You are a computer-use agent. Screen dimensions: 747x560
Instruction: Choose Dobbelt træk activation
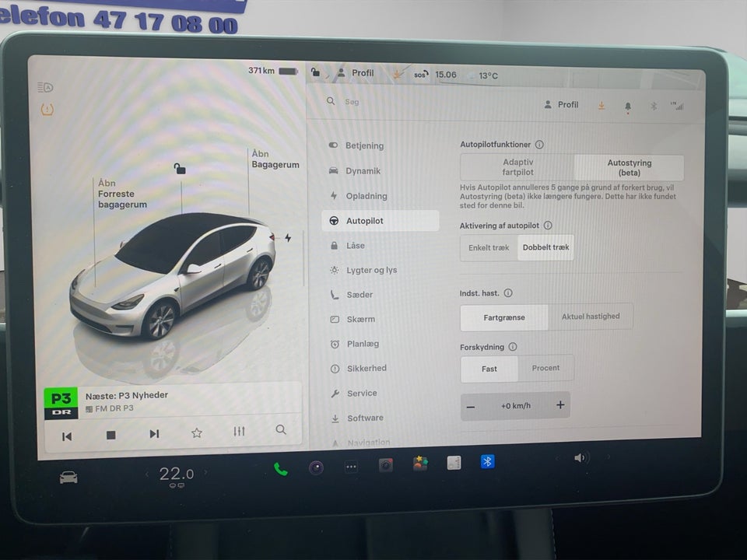coord(545,247)
